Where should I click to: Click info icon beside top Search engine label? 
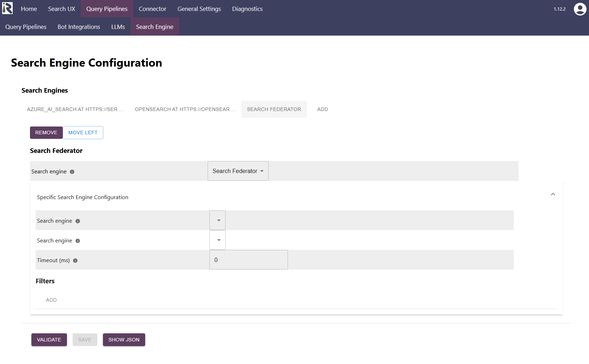pyautogui.click(x=72, y=172)
